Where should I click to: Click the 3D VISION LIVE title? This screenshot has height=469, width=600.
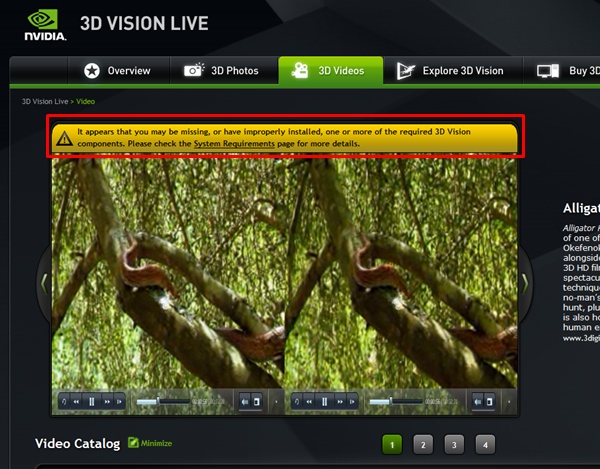coord(144,23)
